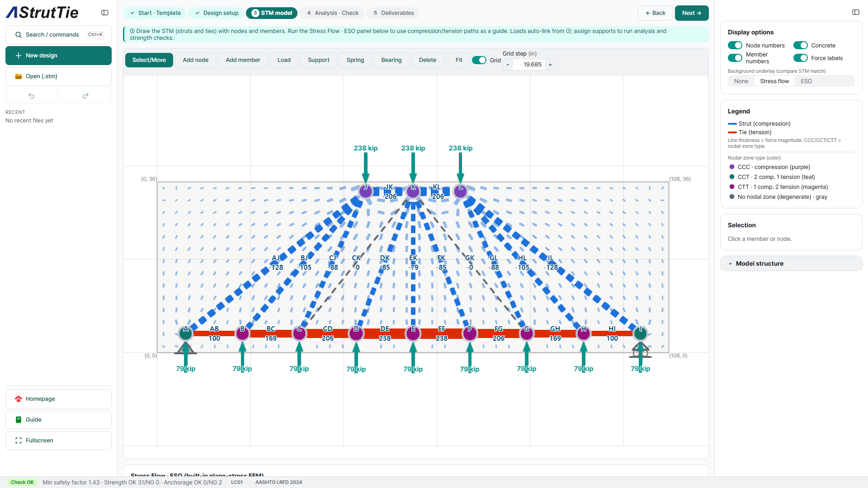Select tie member DE force label 238
Screen dimensions: 868x488
coord(385,338)
